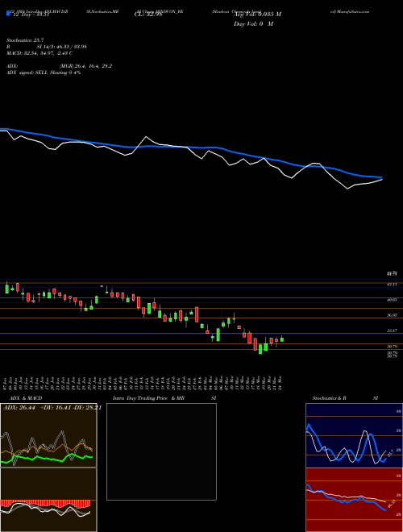Click the 'Day Vol: 0 M' text
This screenshot has width=403, height=532.
(x=253, y=24)
